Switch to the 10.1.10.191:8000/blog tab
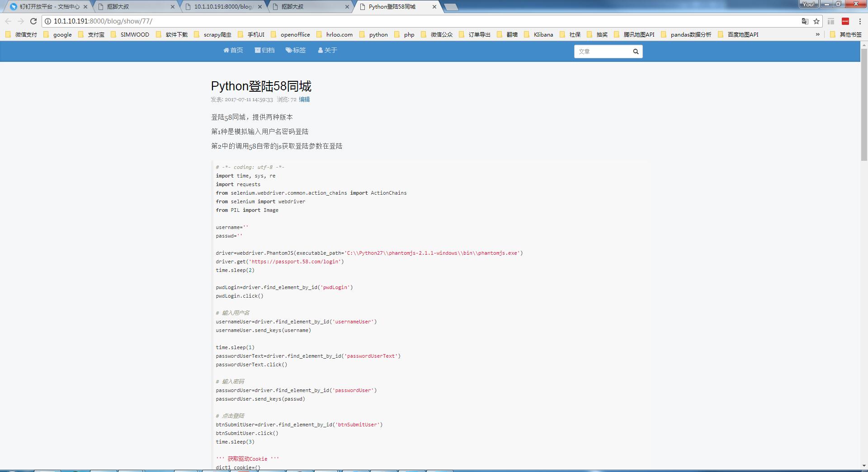Viewport: 868px width, 472px height. point(222,7)
